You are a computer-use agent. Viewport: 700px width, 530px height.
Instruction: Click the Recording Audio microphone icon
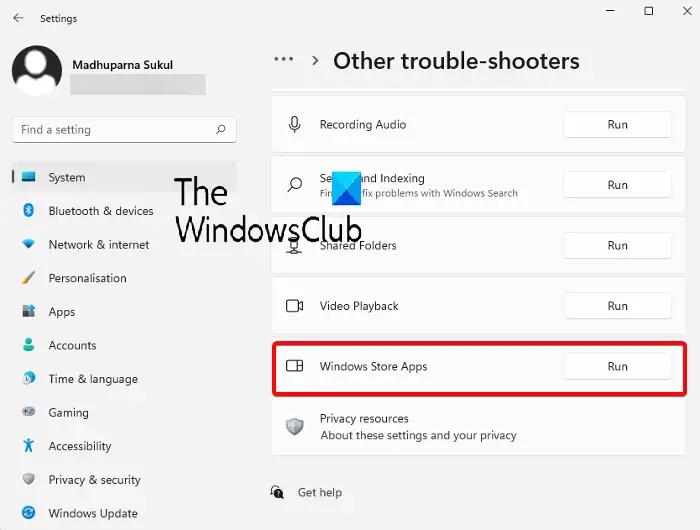[295, 124]
